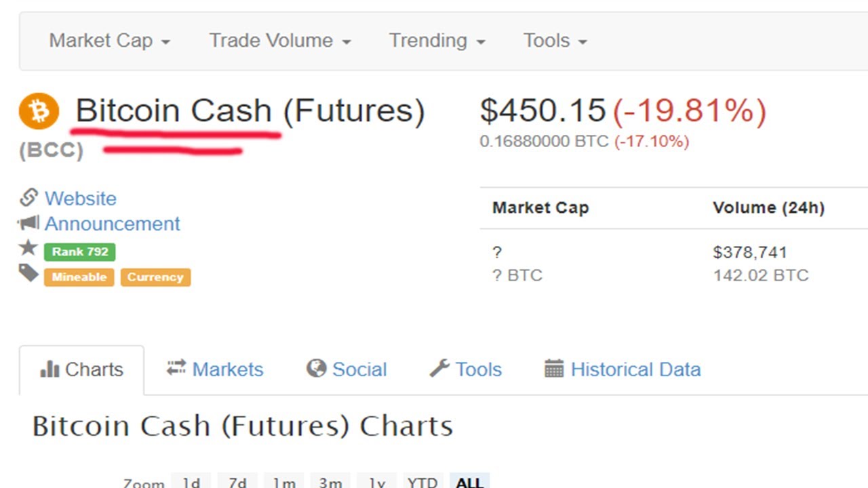Open the Tools dropdown in navbar

coord(555,41)
